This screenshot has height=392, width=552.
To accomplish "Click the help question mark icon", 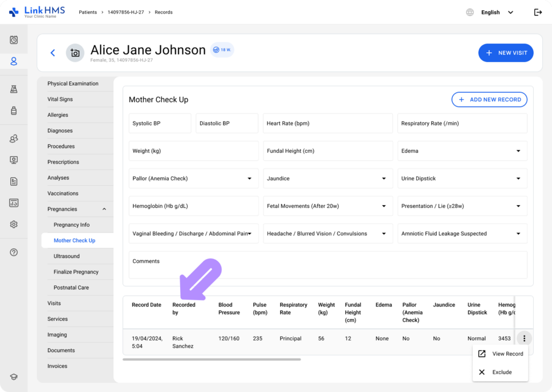I will [14, 253].
